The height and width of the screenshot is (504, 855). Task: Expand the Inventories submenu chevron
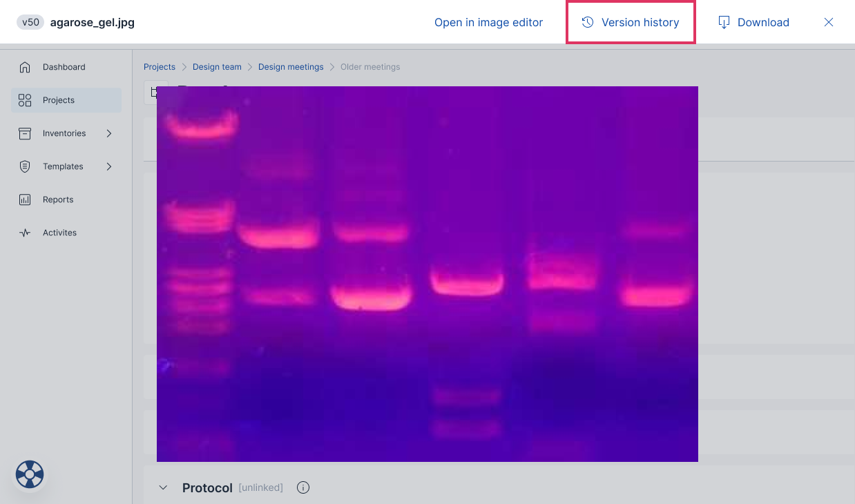pos(109,133)
